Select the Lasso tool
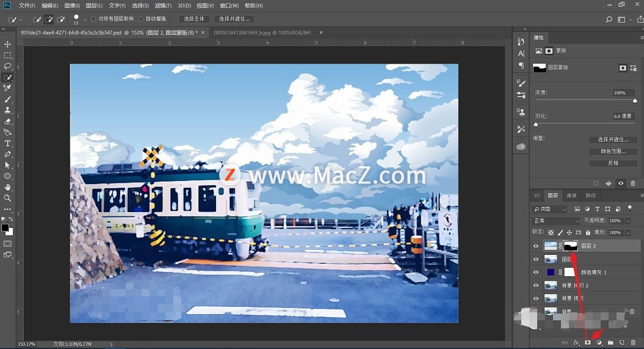 pos(7,67)
